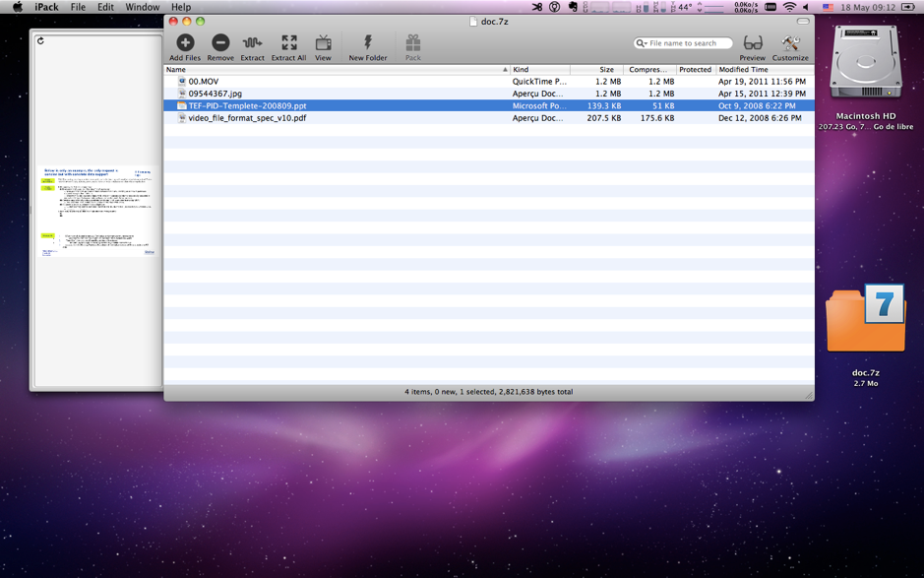Click the status bar item count text

[488, 392]
